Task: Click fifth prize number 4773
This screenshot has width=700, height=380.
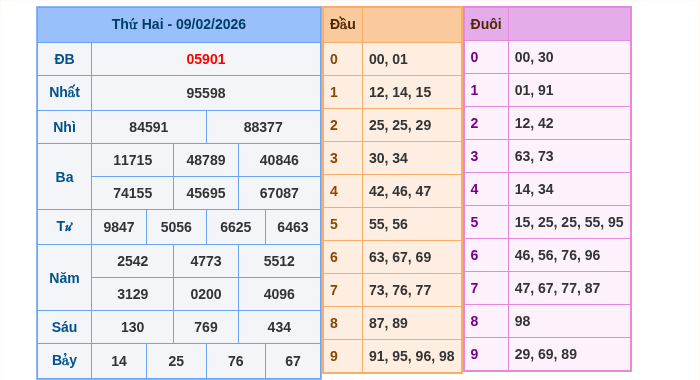Action: click(206, 261)
